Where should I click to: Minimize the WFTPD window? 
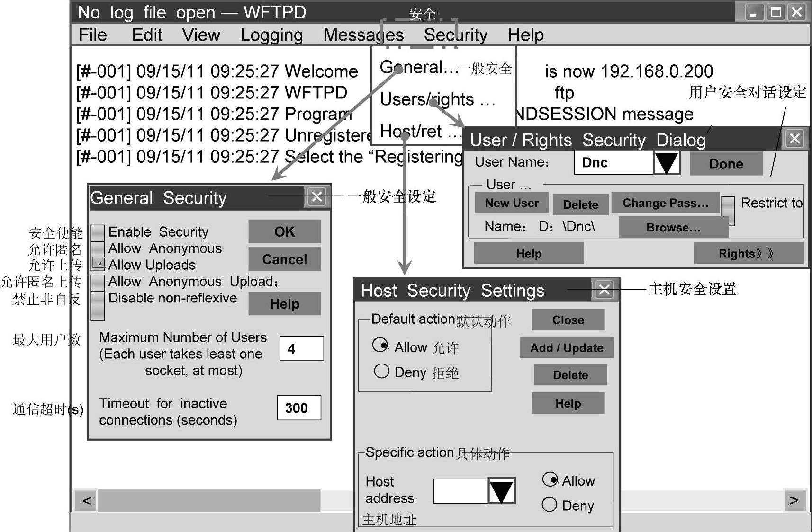pos(754,12)
